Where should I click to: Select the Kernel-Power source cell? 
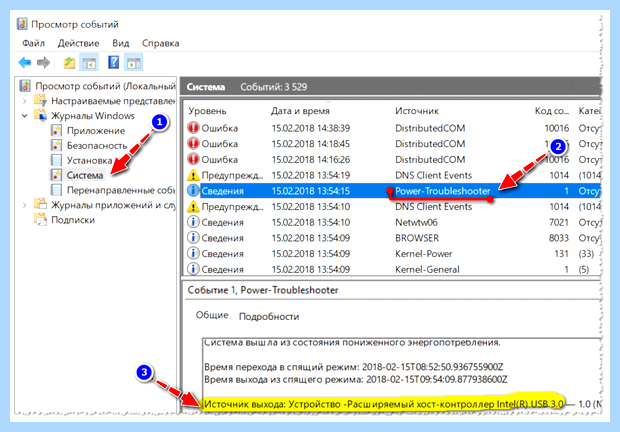[x=423, y=254]
